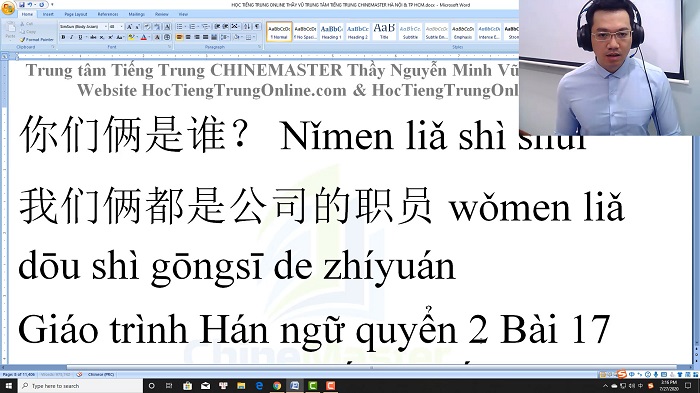This screenshot has width=700, height=393.
Task: Click the Paste button
Action: tap(10, 31)
